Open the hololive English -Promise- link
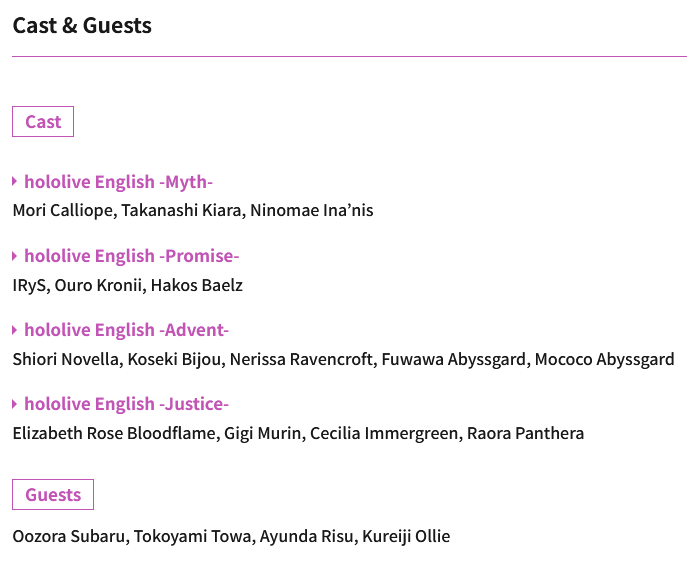This screenshot has width=687, height=570. pyautogui.click(x=131, y=256)
